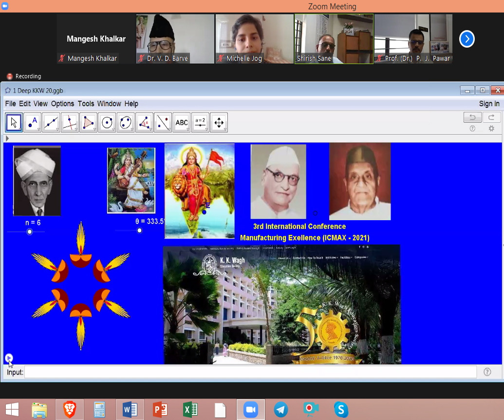Select the a=2 slider tool

coord(200,123)
